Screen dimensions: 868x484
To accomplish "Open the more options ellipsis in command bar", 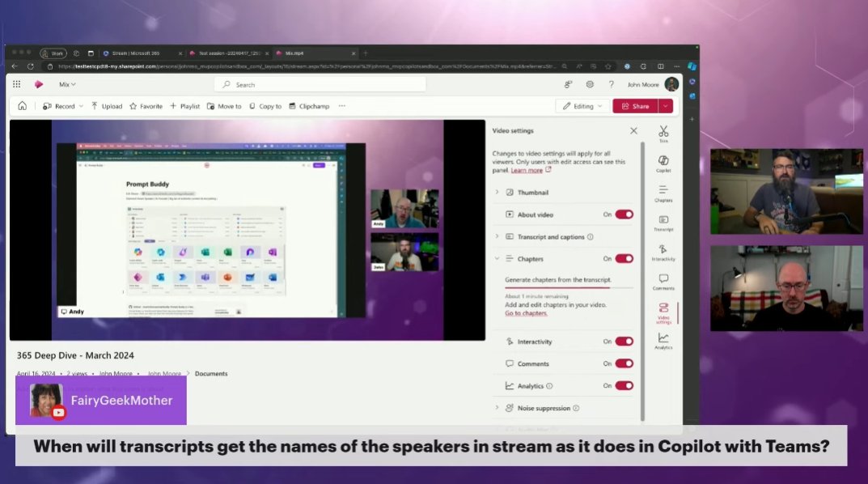I will (342, 106).
